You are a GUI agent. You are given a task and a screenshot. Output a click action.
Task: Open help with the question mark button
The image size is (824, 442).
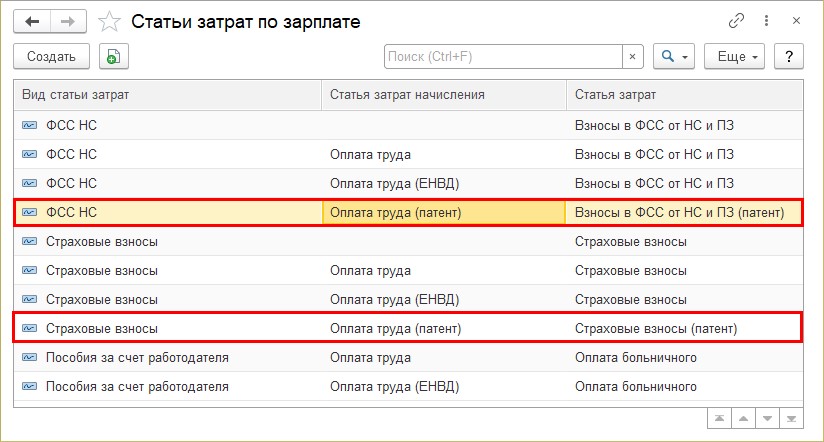pyautogui.click(x=789, y=56)
